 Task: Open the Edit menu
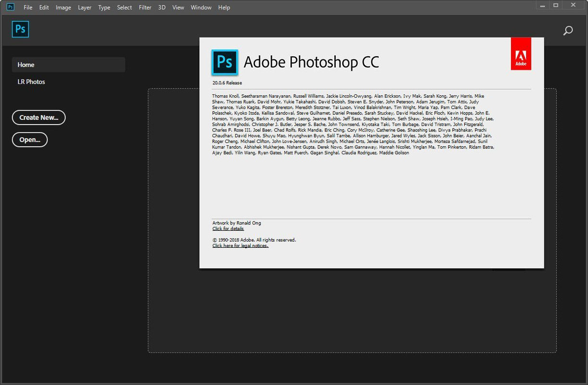pyautogui.click(x=44, y=8)
